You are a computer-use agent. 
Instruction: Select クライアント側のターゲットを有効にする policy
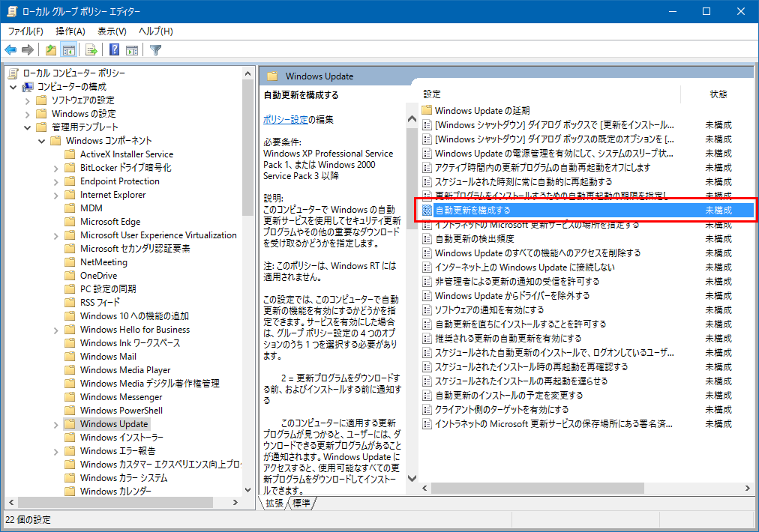click(x=502, y=410)
